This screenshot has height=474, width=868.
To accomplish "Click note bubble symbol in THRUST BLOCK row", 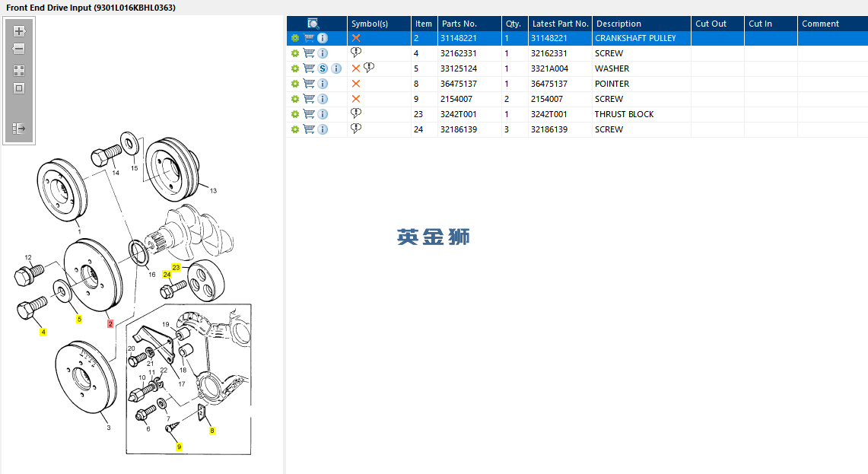I will (x=356, y=113).
